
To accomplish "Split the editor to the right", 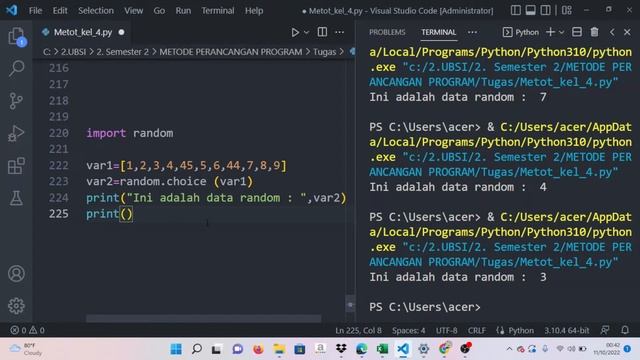I will (x=322, y=32).
